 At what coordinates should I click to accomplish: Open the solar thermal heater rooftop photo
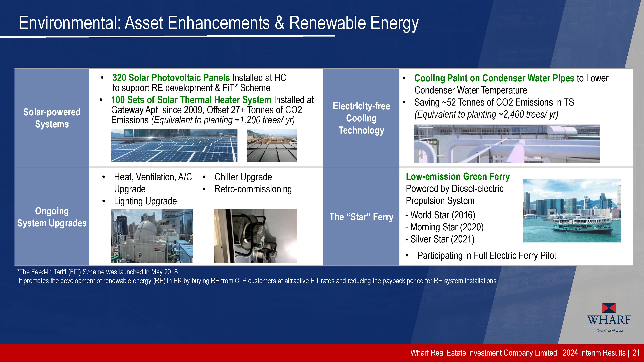(x=272, y=145)
